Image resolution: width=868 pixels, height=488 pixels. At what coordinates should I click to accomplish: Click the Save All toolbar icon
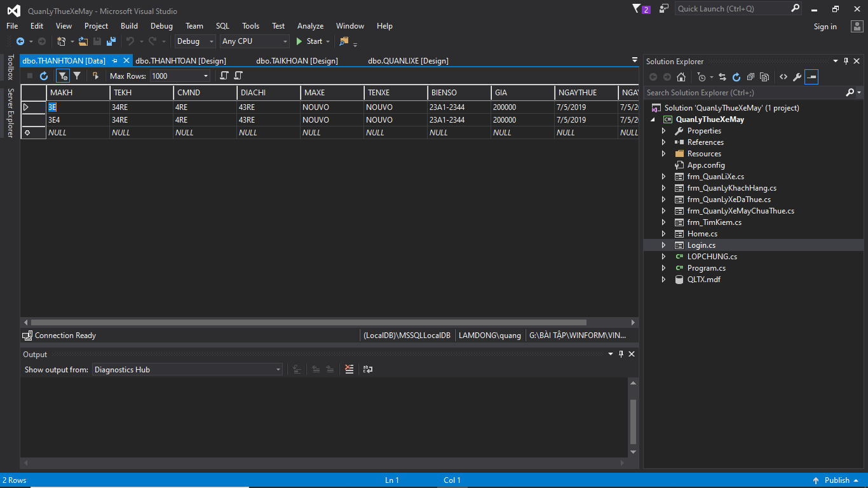click(x=111, y=41)
